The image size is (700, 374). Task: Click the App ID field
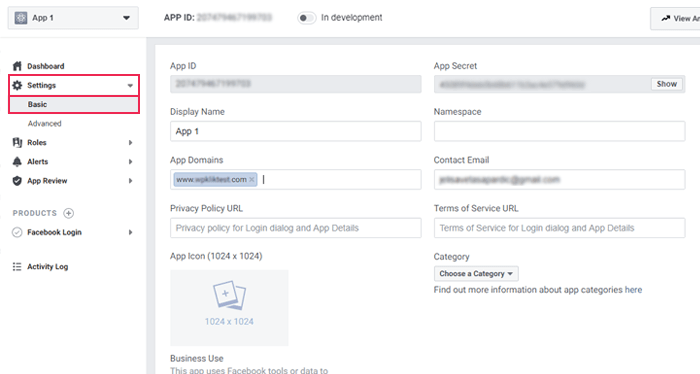(x=296, y=84)
